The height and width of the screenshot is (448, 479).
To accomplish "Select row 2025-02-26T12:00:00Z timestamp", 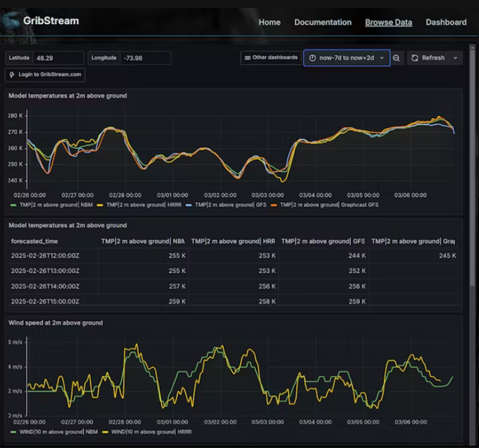I will (x=45, y=256).
